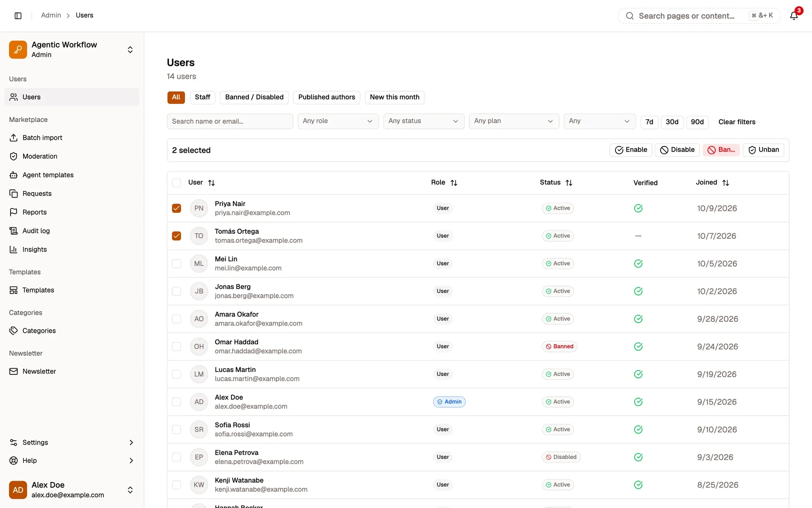Click the Categories tag icon

(x=13, y=331)
